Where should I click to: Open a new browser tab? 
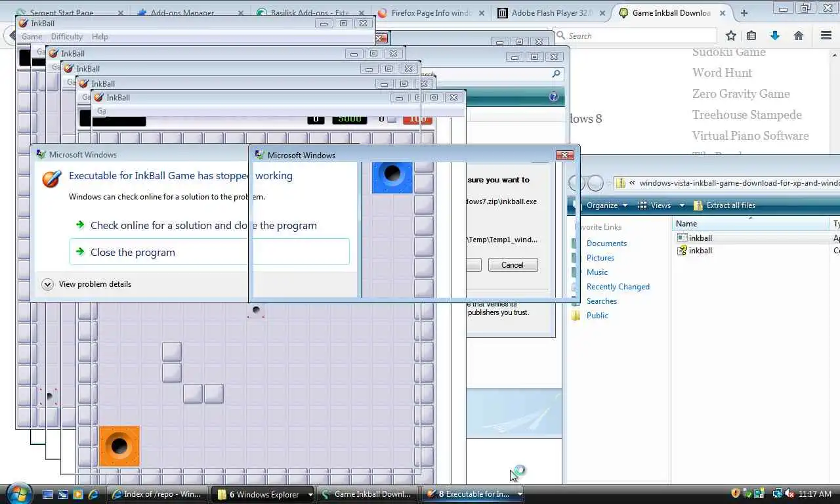coord(744,12)
